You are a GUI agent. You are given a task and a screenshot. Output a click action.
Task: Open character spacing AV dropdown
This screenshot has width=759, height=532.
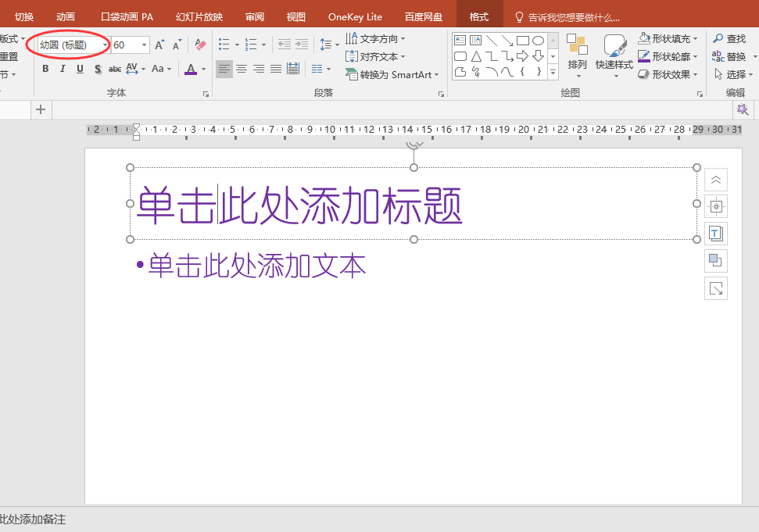pos(135,69)
